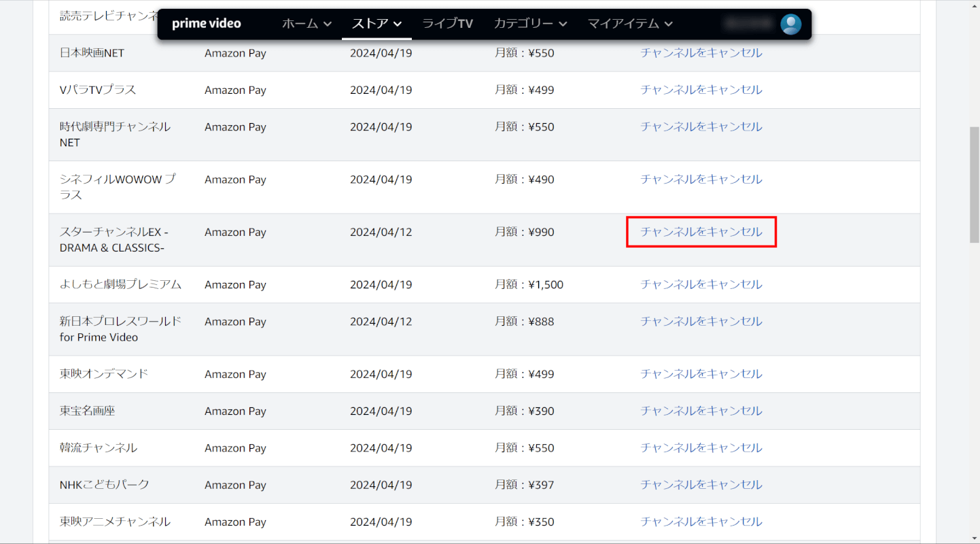This screenshot has width=980, height=544.
Task: Click the スターチャンネルEX date 2024/04/12
Action: [x=381, y=232]
